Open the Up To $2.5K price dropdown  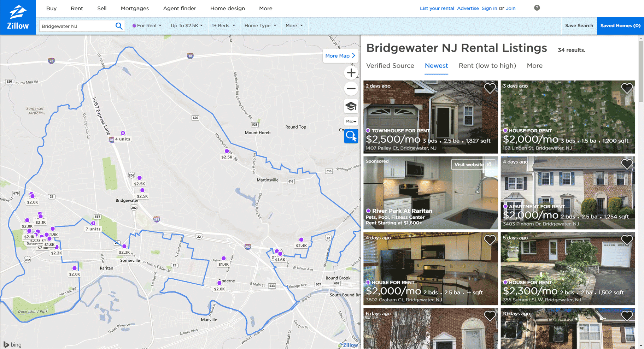[187, 25]
